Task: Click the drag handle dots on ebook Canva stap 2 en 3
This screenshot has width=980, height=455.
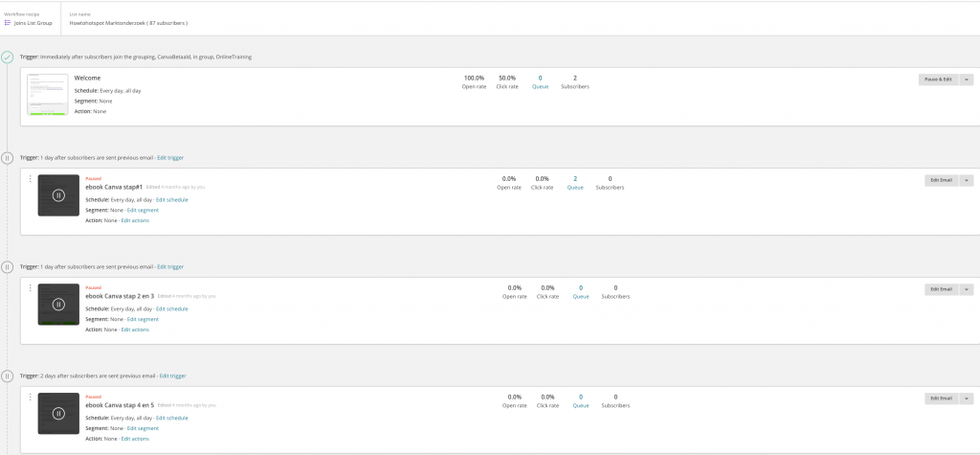Action: [x=31, y=288]
